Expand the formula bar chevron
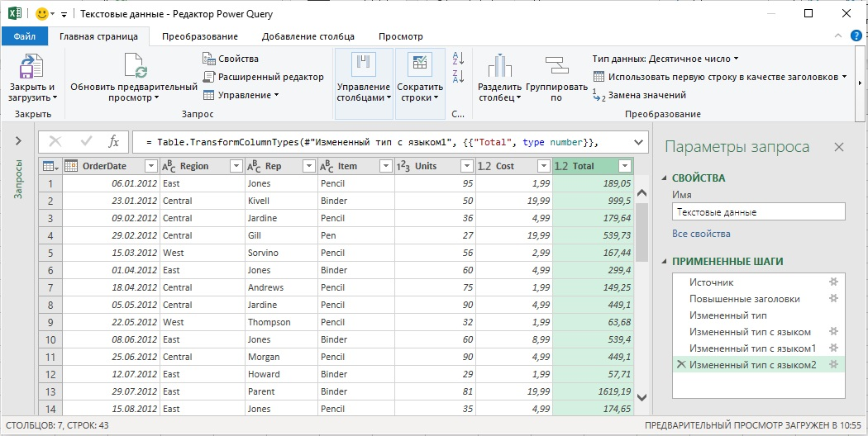Image resolution: width=868 pixels, height=436 pixels. click(638, 142)
